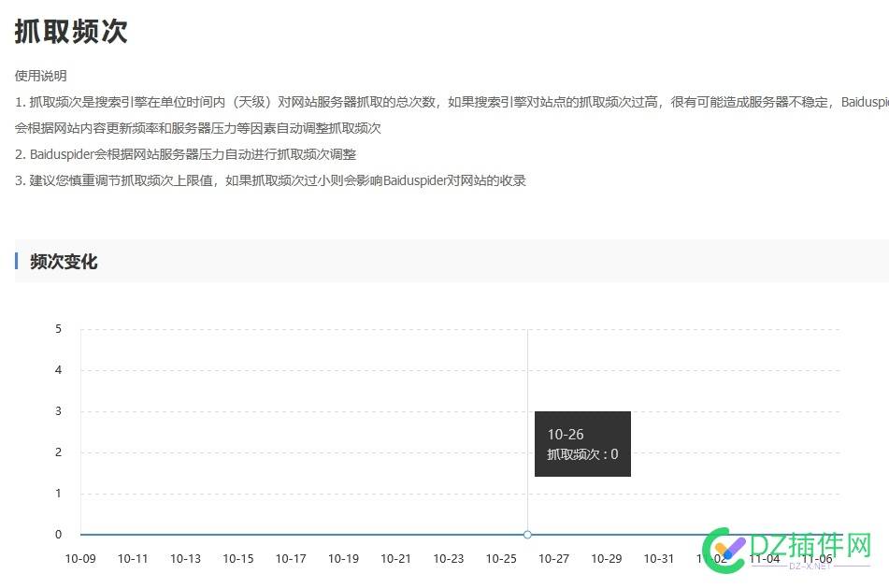Click x-axis label 10-31
This screenshot has width=889, height=588.
[659, 558]
